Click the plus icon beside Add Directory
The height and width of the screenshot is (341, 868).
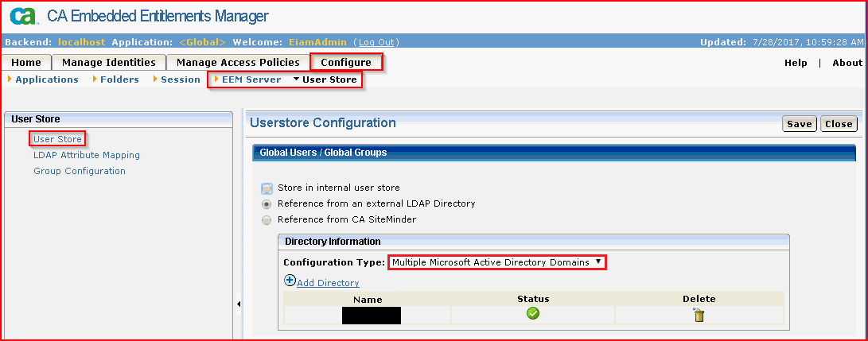pos(290,281)
